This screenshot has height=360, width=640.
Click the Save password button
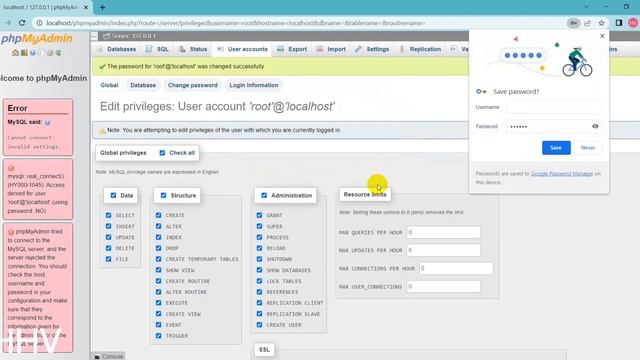[x=556, y=148]
